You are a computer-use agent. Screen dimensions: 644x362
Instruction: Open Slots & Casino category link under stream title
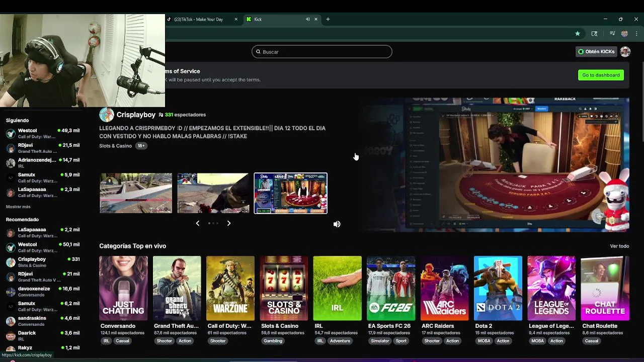(115, 146)
